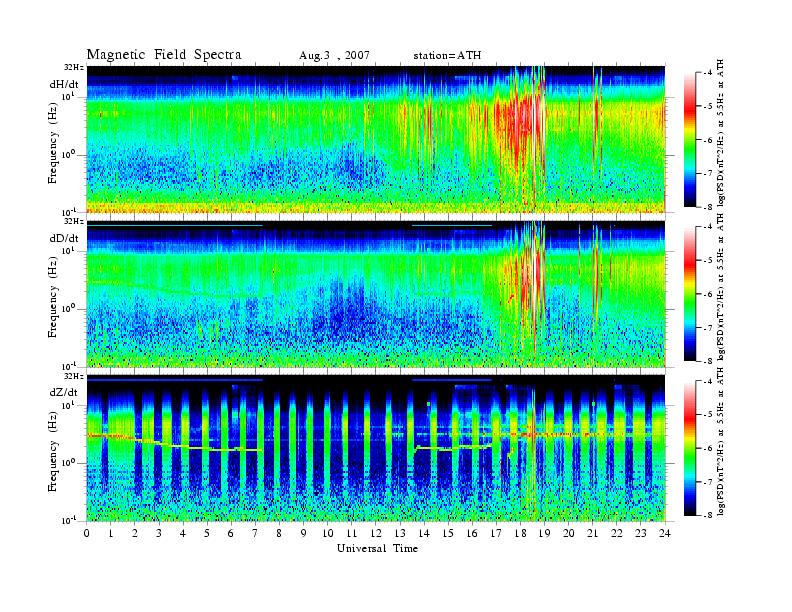
Task: Click hour tick label 23 on time axis
Action: click(x=641, y=533)
